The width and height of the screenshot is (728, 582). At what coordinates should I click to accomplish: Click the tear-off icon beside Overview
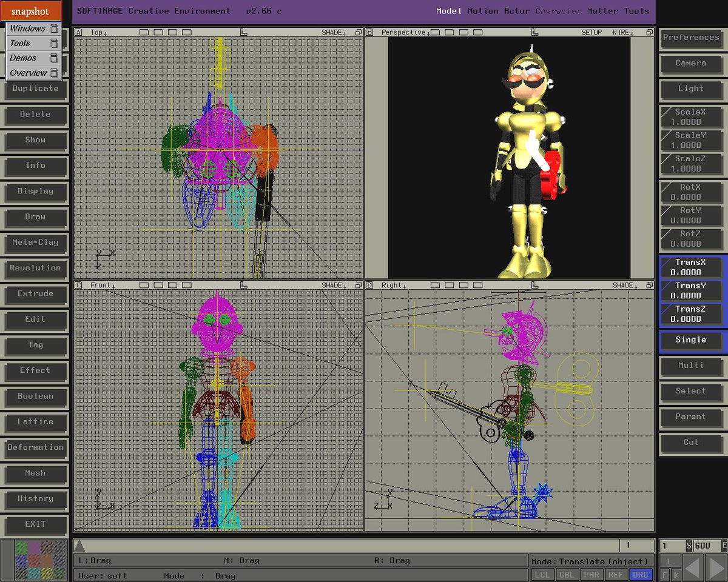coord(54,73)
